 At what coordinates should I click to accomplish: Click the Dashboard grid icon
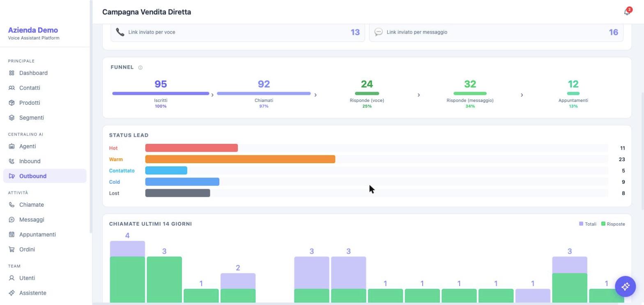11,73
